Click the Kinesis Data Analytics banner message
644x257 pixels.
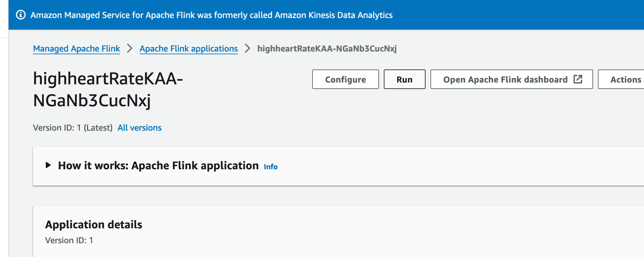coord(212,15)
